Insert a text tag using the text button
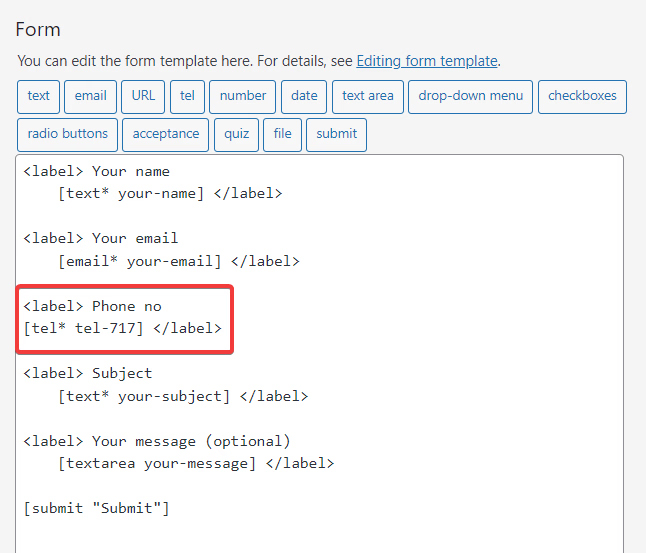 pos(38,96)
